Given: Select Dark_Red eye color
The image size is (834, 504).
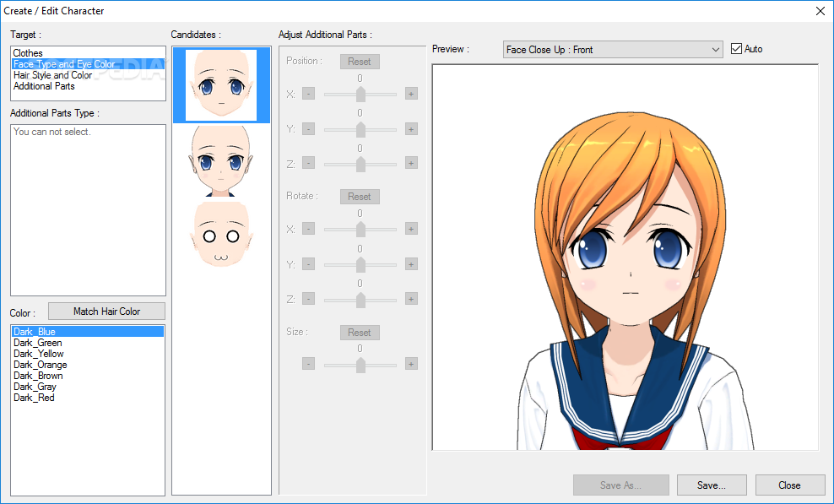Looking at the screenshot, I should (88, 398).
